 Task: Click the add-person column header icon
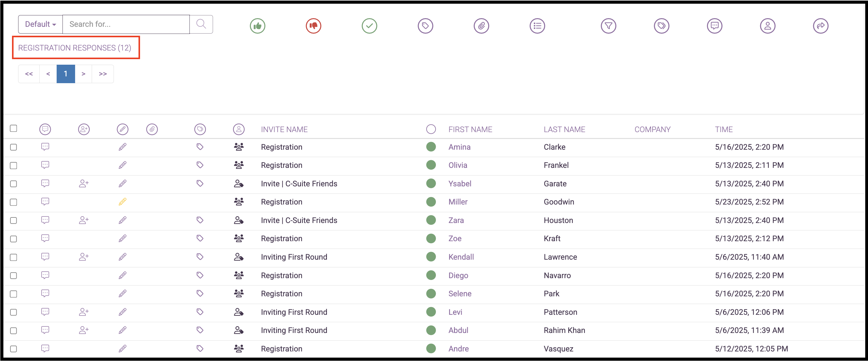84,129
